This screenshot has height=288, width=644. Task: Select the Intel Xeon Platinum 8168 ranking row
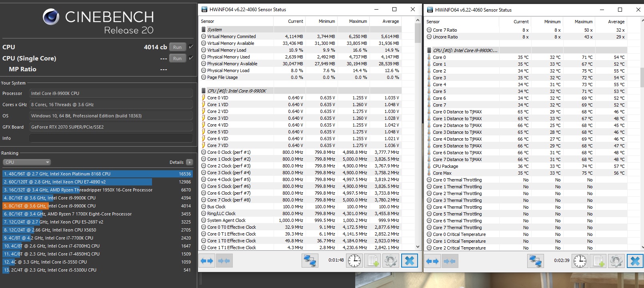pos(97,174)
